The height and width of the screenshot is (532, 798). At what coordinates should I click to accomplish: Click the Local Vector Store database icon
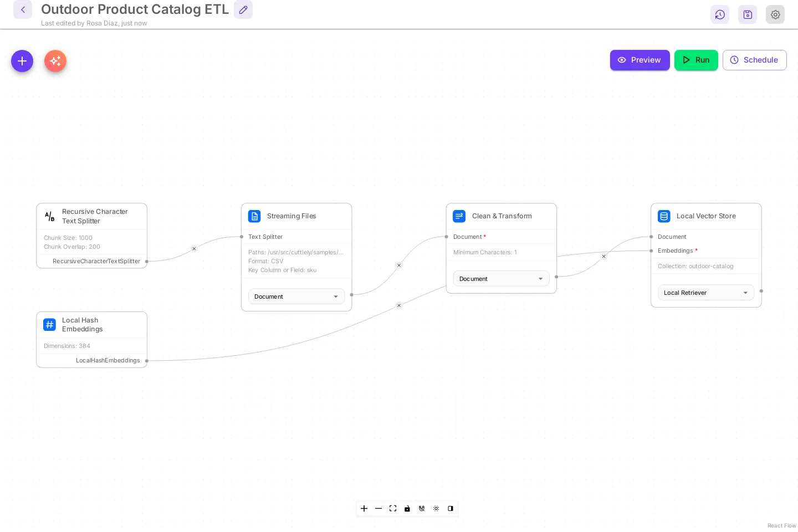coord(664,216)
